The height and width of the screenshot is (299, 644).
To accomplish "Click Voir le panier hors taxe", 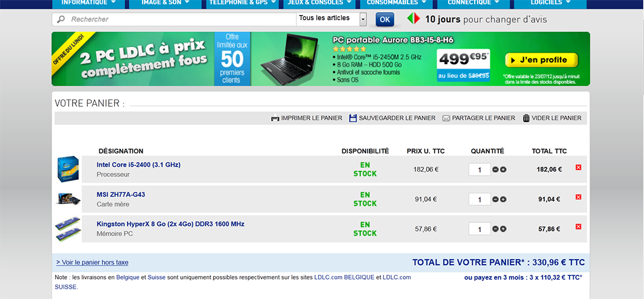I will coord(93,263).
